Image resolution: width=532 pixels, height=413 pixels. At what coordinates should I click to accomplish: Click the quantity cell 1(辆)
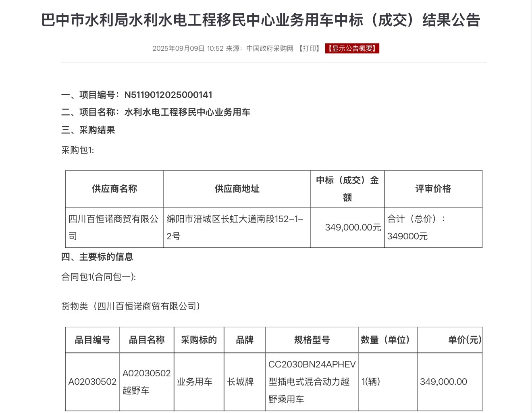(388, 382)
